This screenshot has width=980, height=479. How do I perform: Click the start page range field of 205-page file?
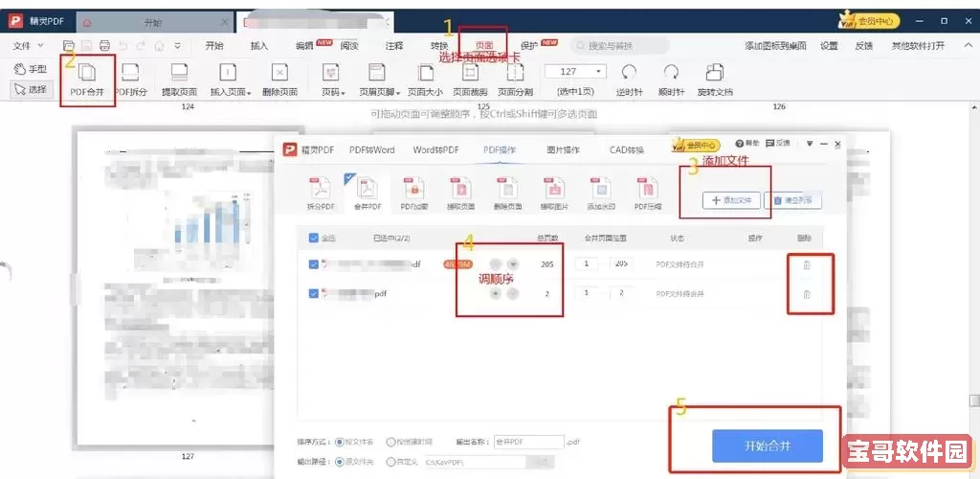point(587,264)
